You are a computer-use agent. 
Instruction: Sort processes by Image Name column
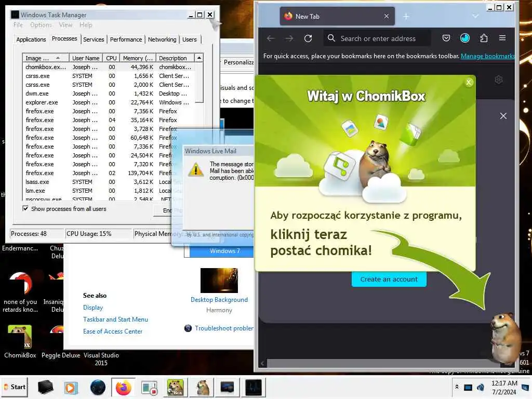coord(46,58)
